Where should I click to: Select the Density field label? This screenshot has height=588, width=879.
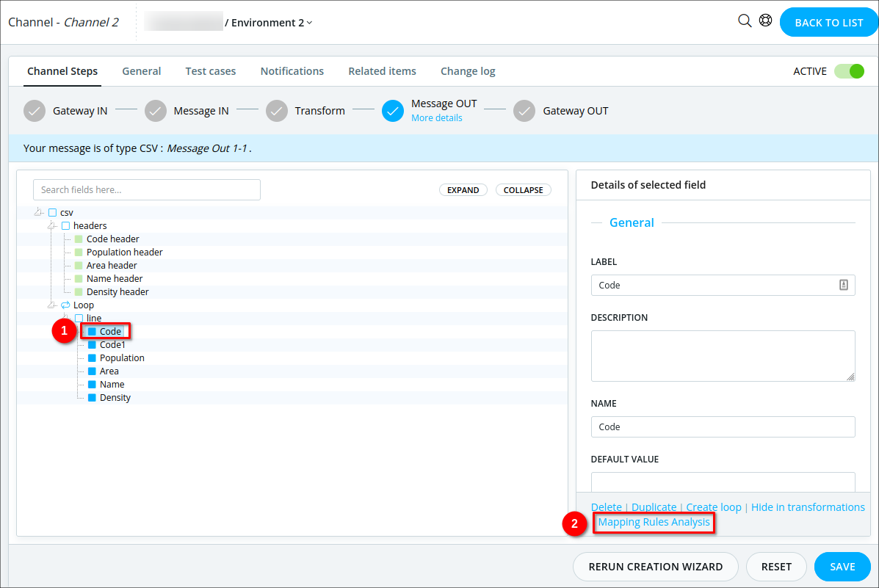point(115,397)
